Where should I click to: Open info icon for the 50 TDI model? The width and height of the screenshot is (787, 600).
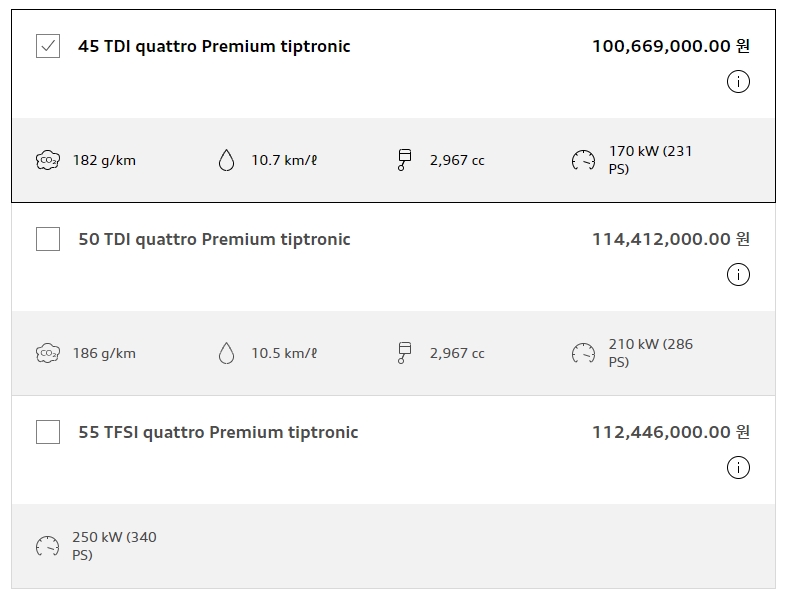pyautogui.click(x=738, y=274)
